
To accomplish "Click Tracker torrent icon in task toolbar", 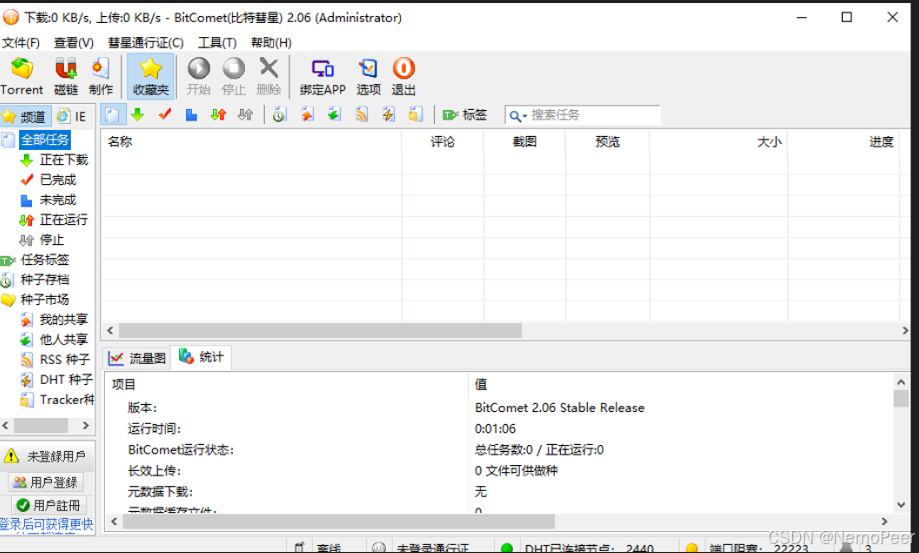I will (416, 114).
